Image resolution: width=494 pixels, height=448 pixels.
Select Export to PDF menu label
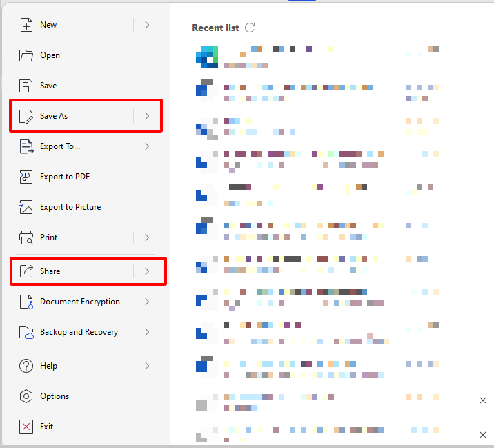coord(65,177)
